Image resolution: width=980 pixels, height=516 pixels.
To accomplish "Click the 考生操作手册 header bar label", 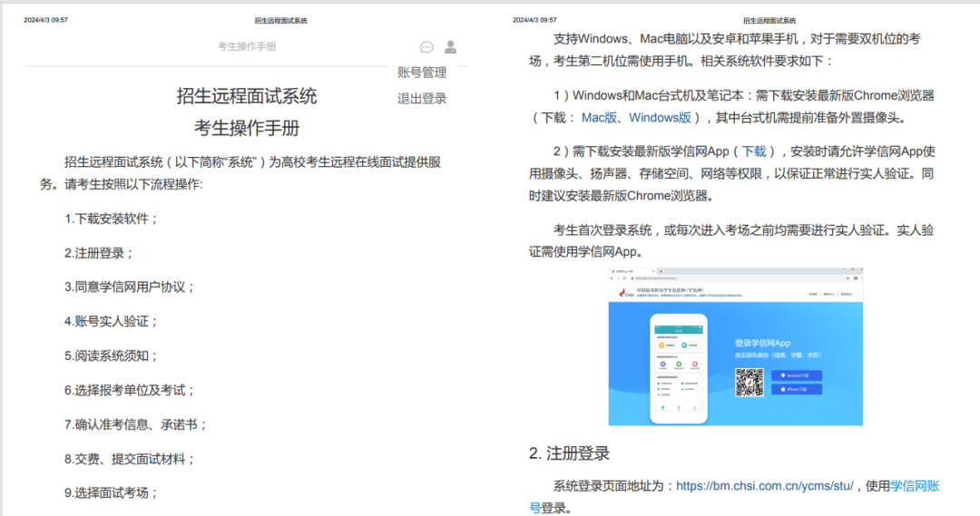I will click(x=247, y=47).
